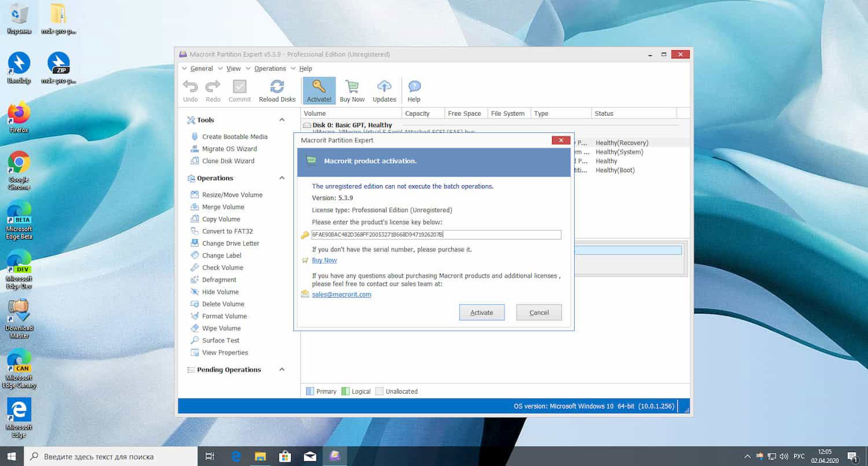Select Wipe Volume operation
868x466 pixels.
(221, 328)
